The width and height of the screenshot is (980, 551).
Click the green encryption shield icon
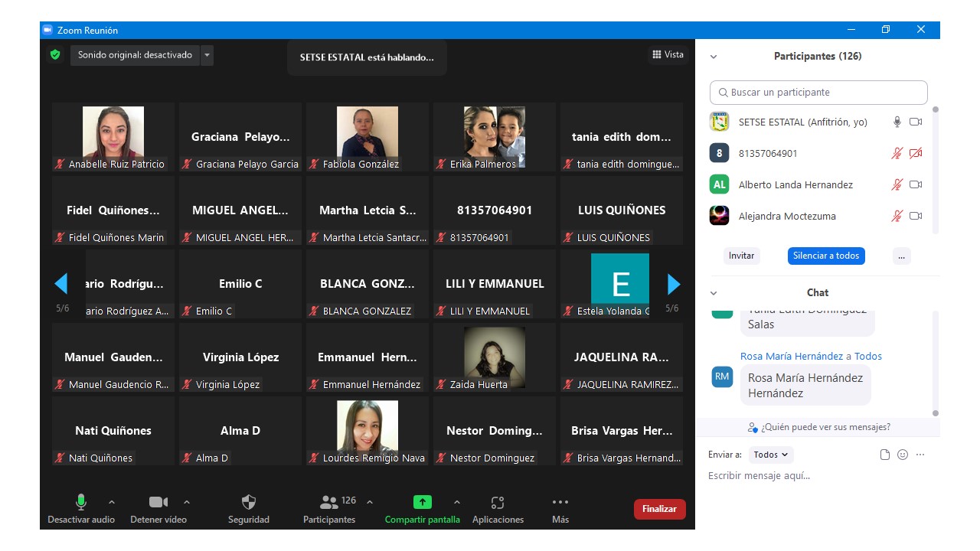(x=54, y=54)
